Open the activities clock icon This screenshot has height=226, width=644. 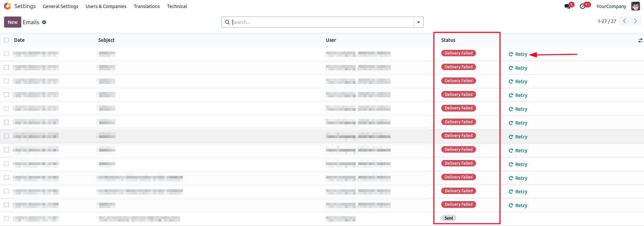click(x=583, y=6)
